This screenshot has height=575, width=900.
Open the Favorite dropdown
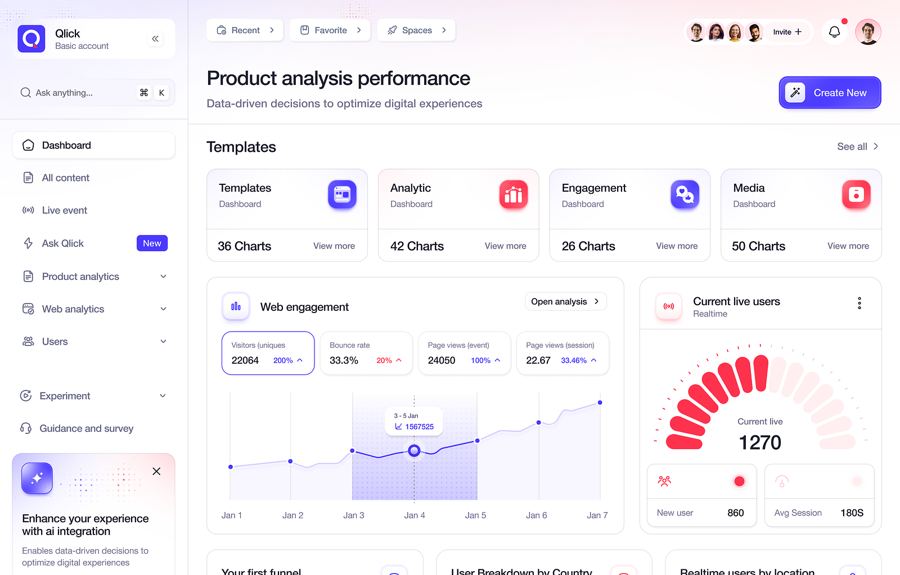[329, 30]
